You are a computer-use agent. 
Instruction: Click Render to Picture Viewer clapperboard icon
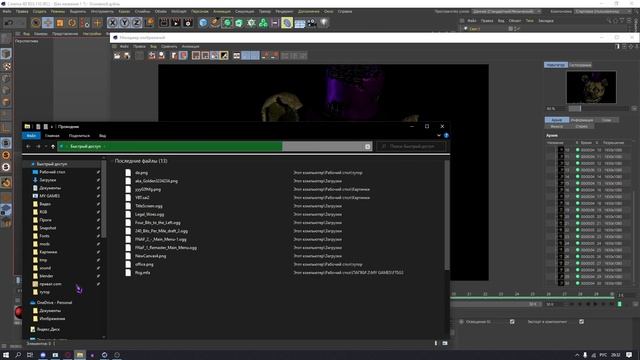point(176,23)
